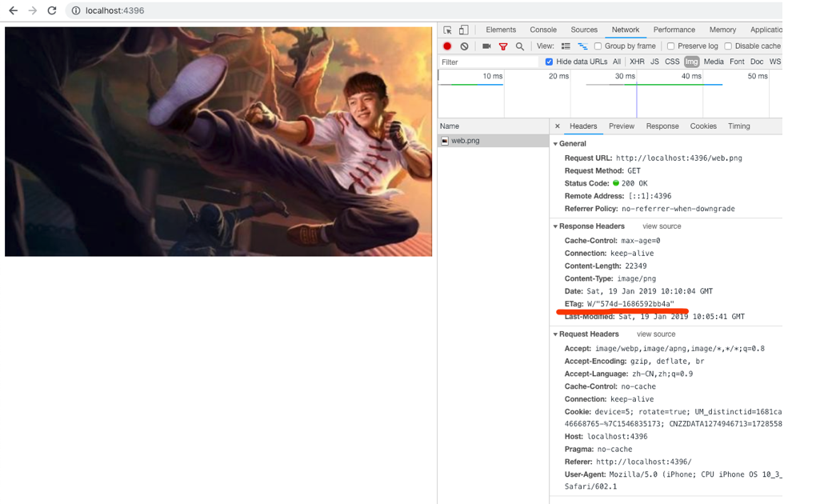Select web.png in the request list
Viewport: 816px width, 504px height.
(494, 141)
